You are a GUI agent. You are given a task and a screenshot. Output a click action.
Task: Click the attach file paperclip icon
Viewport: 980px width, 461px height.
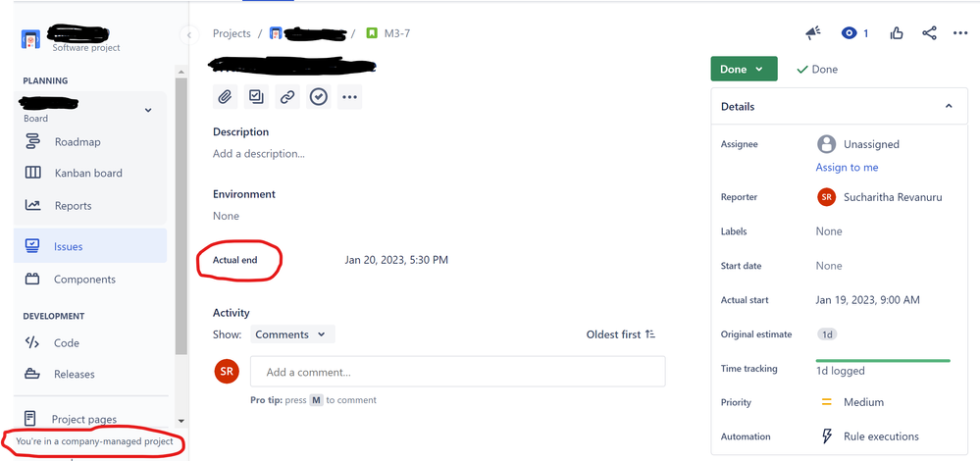tap(225, 97)
